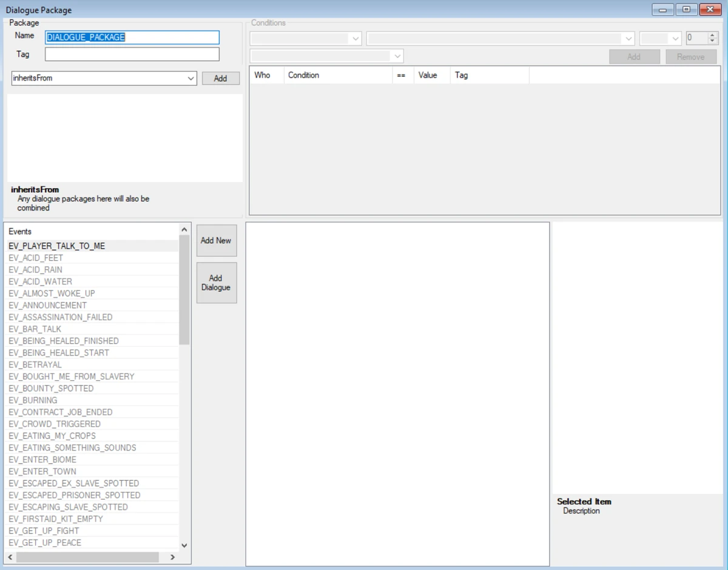Click the Add New button
This screenshot has height=570, width=728.
point(217,240)
